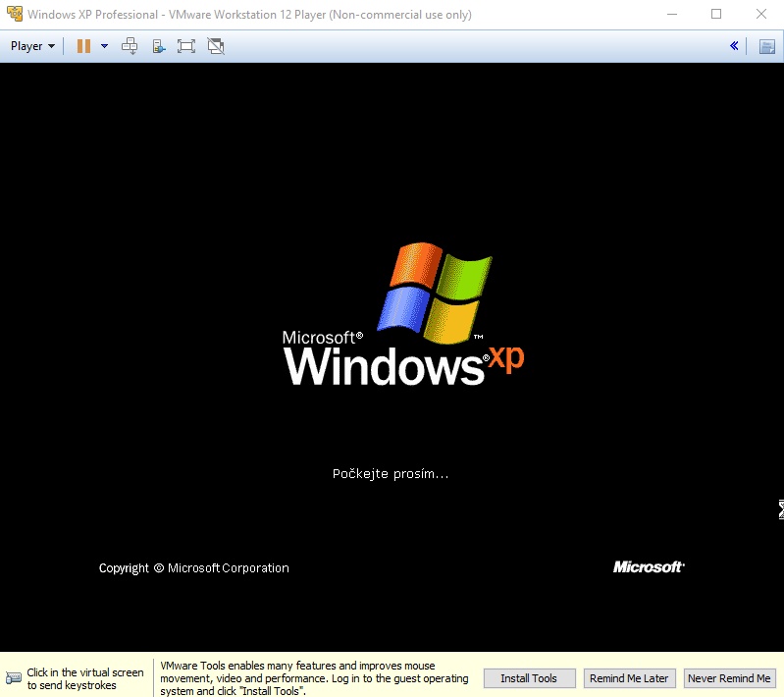784x697 pixels.
Task: Click the second VM toolbar icon after power
Action: (159, 46)
